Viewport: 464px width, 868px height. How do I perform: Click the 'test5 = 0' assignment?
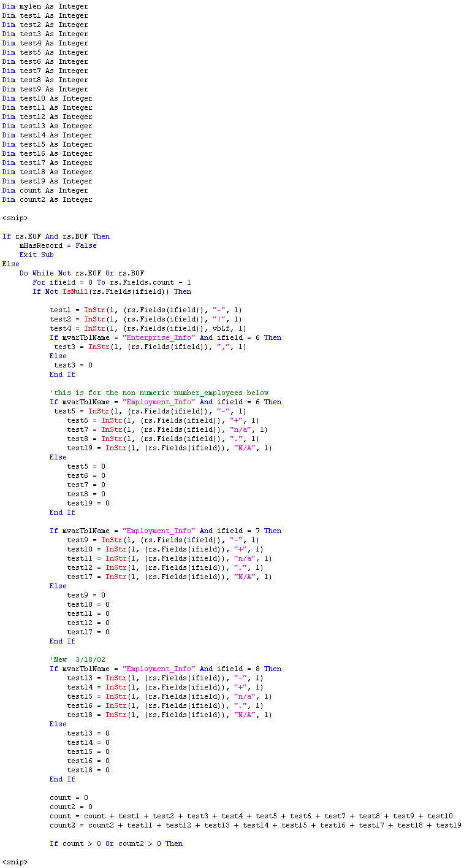click(86, 466)
